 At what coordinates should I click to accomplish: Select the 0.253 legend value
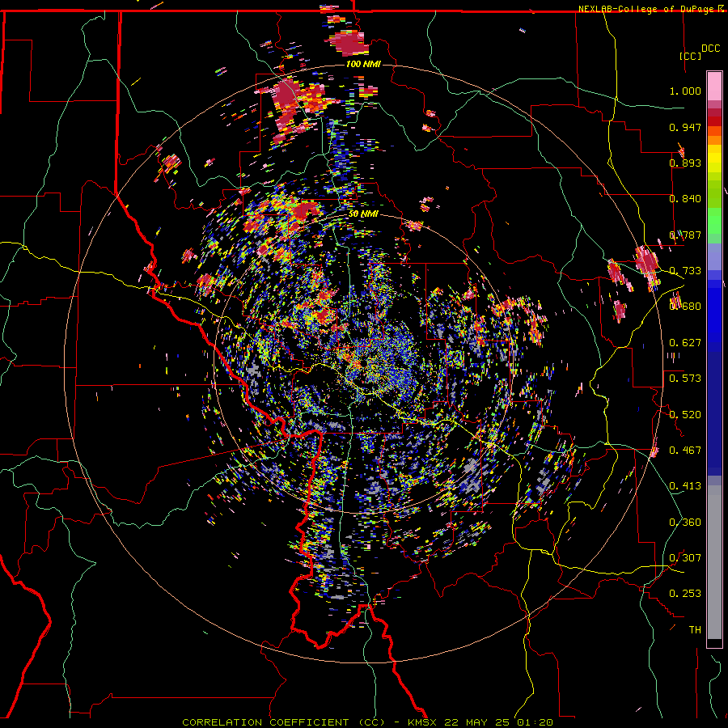click(x=685, y=594)
